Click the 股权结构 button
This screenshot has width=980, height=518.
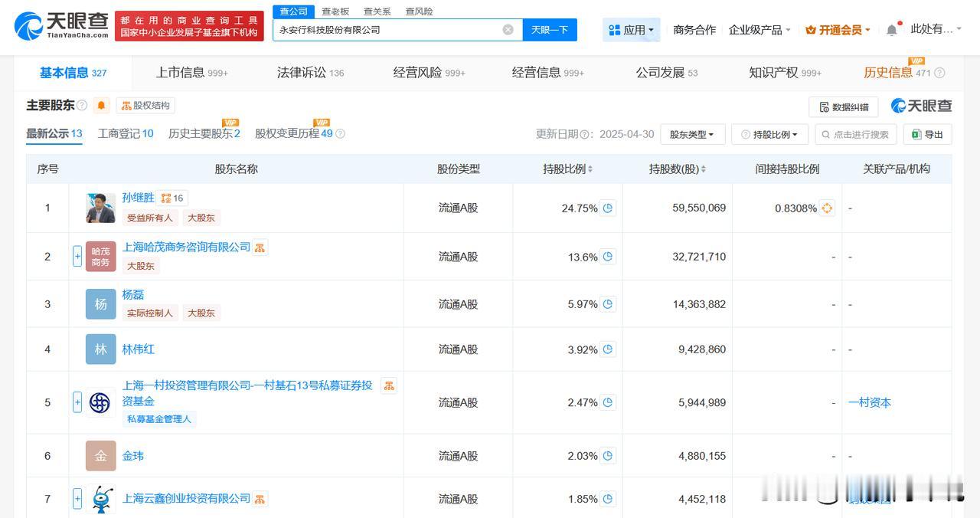point(145,106)
